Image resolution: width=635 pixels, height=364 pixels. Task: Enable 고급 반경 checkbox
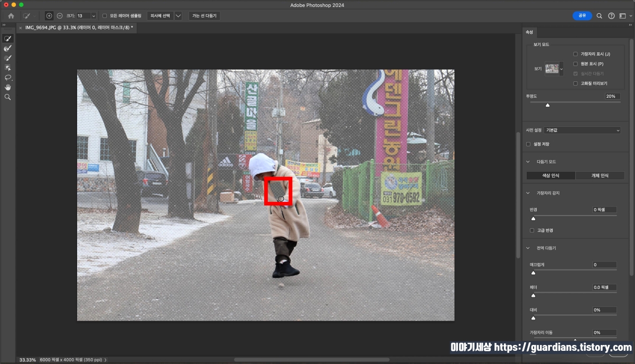pyautogui.click(x=532, y=230)
